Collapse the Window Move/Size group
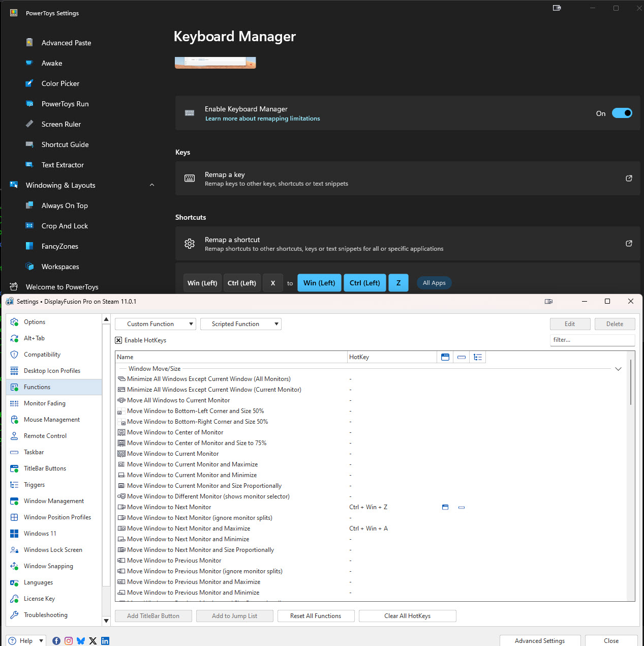 618,369
